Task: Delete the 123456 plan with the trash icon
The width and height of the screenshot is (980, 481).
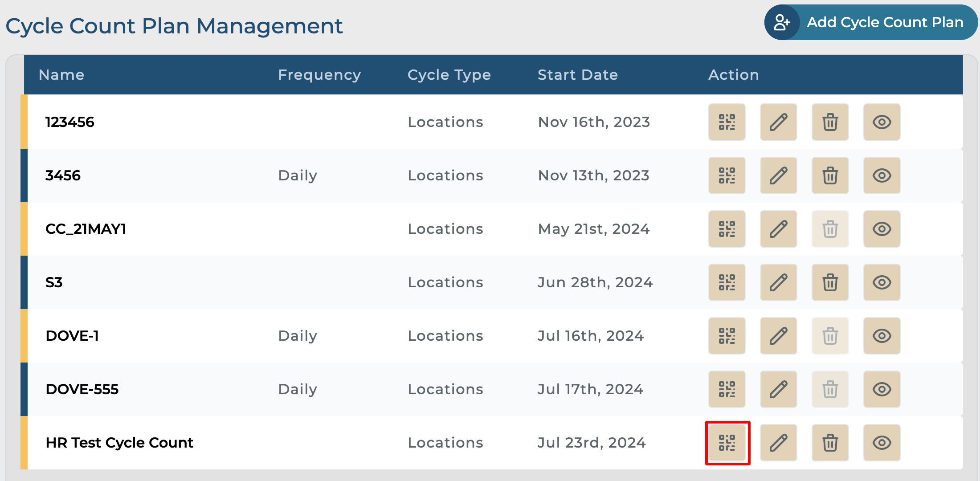Action: tap(830, 122)
